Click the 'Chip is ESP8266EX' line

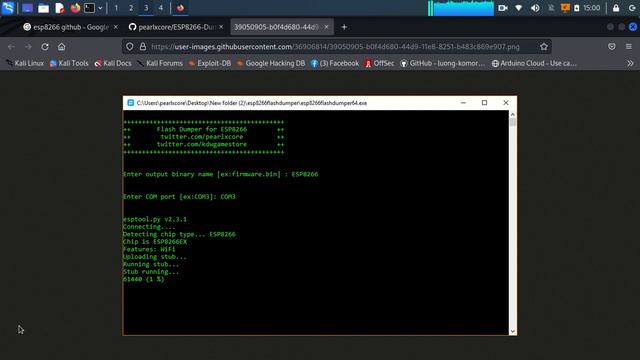[x=155, y=242]
